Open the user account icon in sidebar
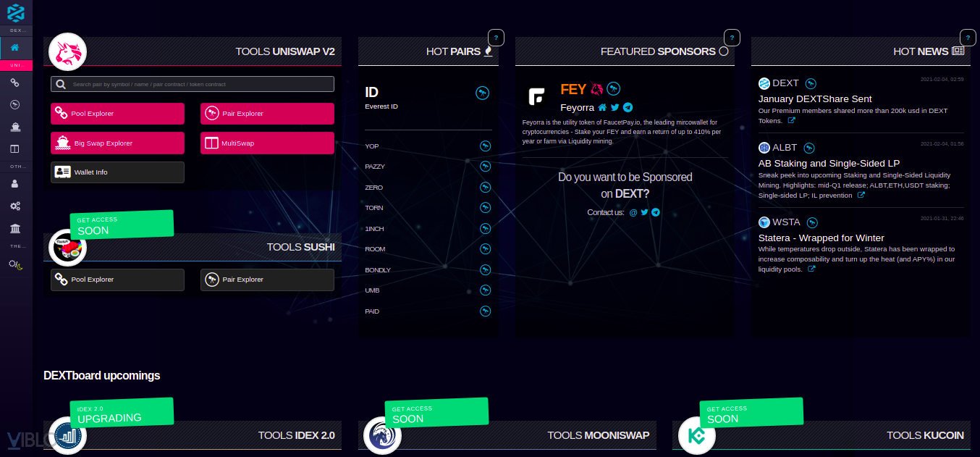Screen dimensions: 980x457 pyautogui.click(x=15, y=184)
